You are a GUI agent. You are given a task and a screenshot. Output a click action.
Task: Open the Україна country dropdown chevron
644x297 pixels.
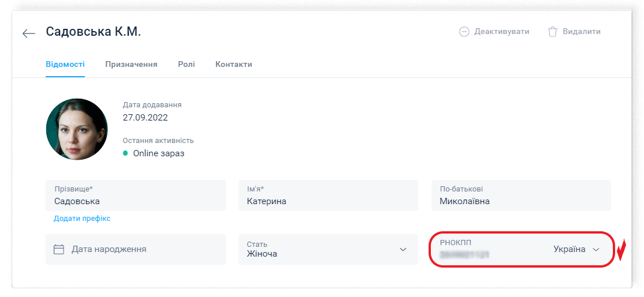596,249
